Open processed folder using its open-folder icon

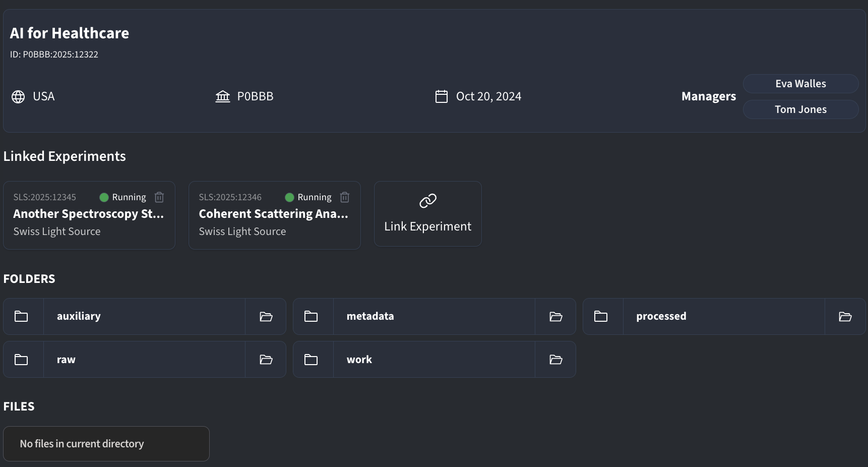tap(845, 317)
